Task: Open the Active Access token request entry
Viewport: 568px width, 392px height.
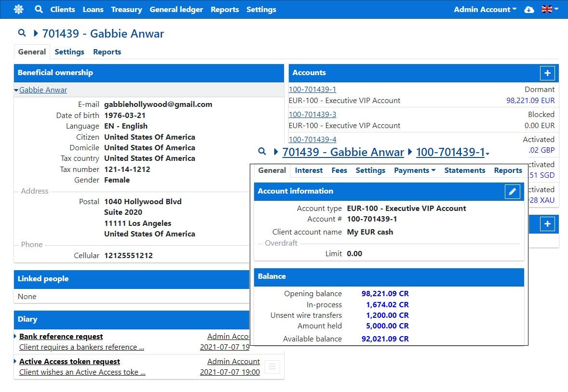Action: click(69, 361)
